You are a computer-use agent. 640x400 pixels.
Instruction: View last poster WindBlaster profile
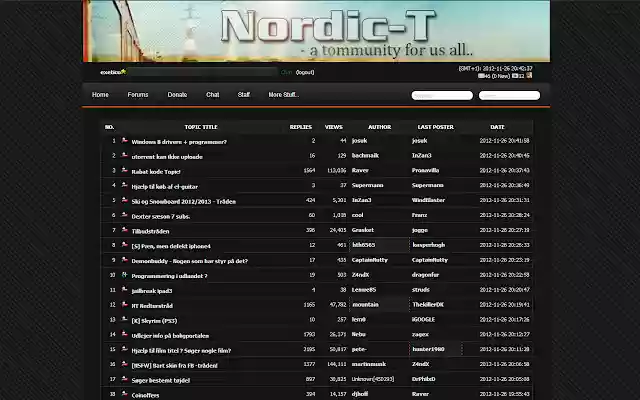point(428,200)
